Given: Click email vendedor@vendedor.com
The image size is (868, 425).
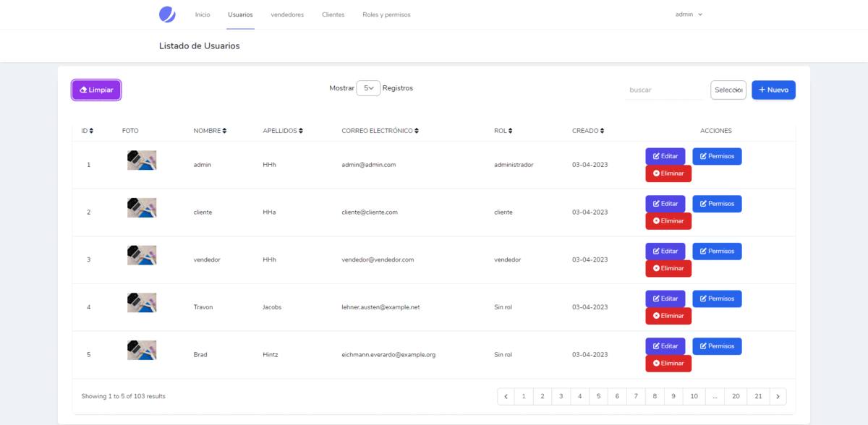Looking at the screenshot, I should click(x=378, y=259).
